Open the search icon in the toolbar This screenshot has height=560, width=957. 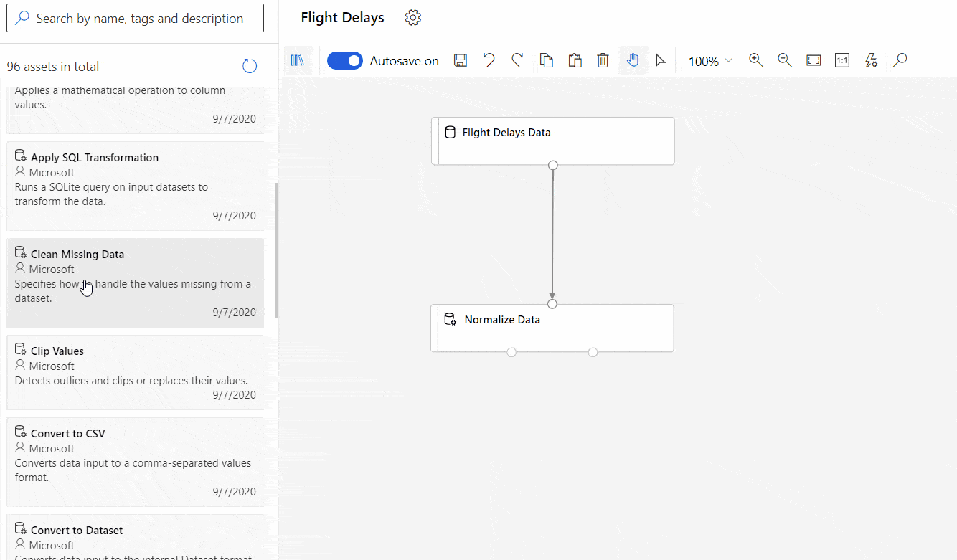point(900,60)
